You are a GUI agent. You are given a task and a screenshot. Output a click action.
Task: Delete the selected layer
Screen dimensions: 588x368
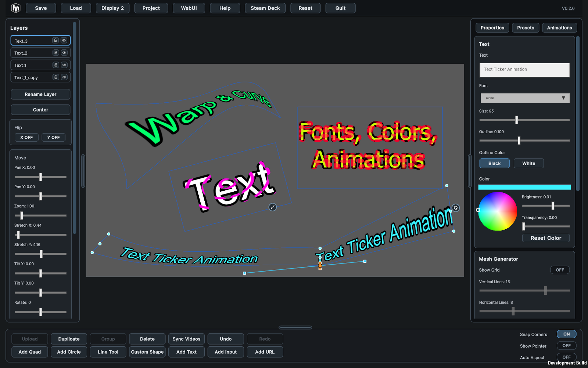[x=147, y=339]
